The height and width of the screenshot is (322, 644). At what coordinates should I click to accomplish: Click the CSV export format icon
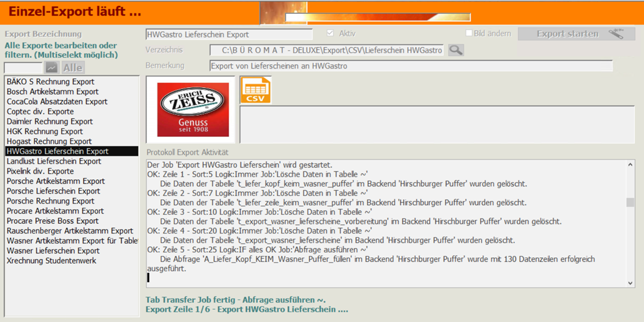coord(255,90)
